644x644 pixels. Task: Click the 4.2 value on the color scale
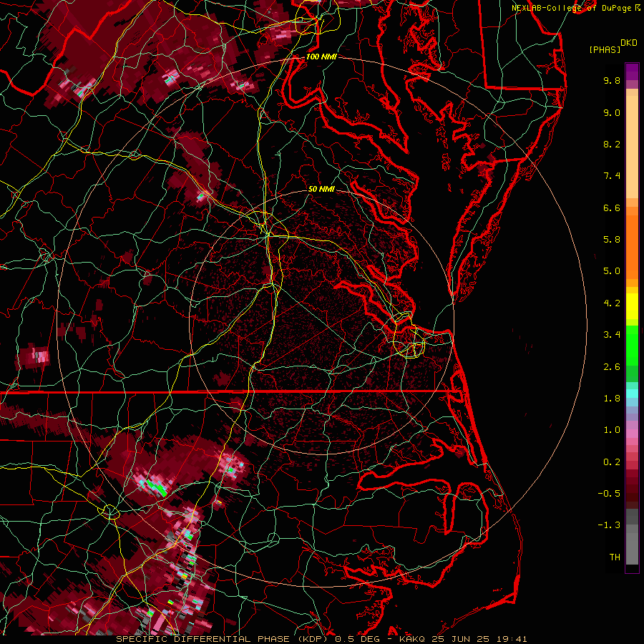tap(612, 303)
